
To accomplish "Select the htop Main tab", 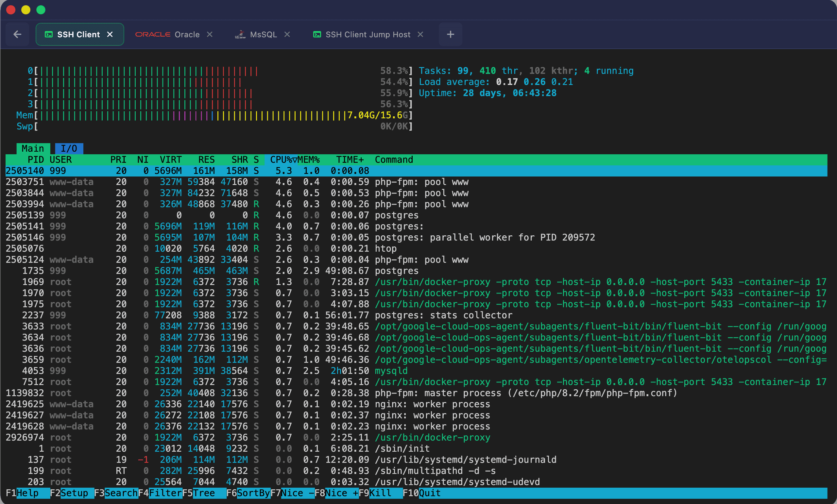I will pos(33,148).
